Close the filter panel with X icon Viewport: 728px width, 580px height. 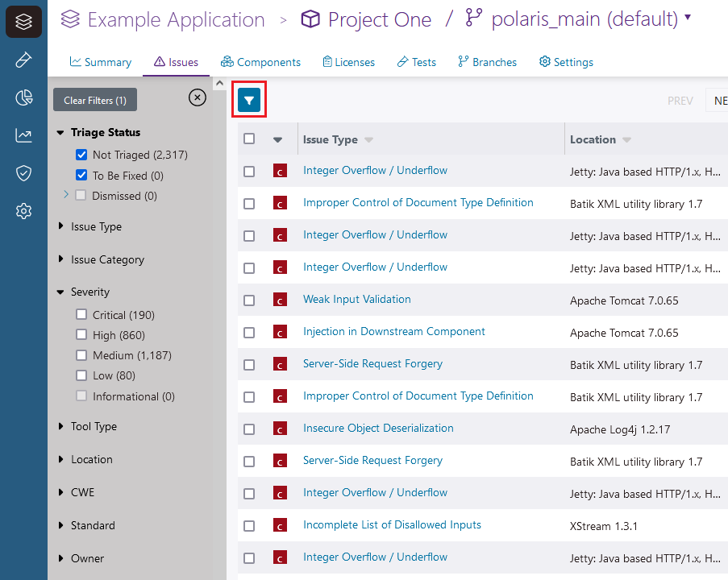197,97
